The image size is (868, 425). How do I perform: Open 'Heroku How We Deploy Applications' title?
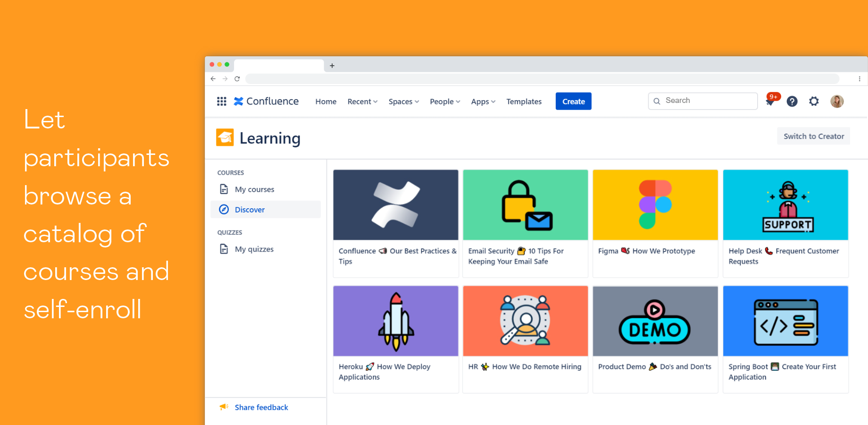(x=384, y=372)
